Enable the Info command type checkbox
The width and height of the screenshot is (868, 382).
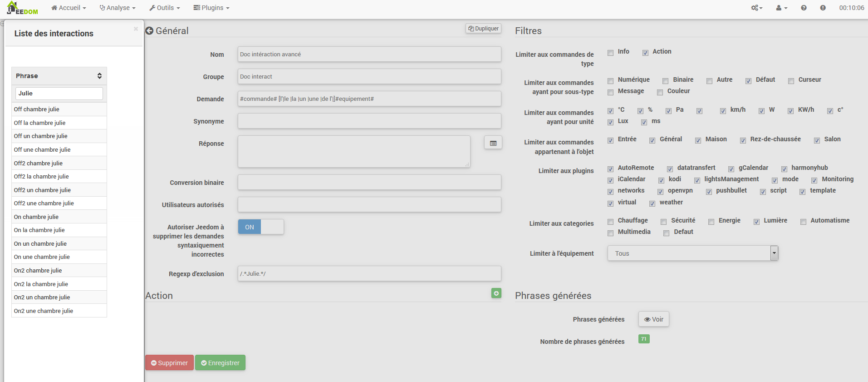611,53
